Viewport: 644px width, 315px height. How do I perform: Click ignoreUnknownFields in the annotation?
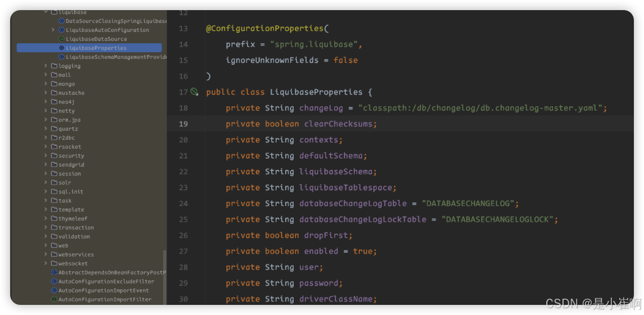272,61
